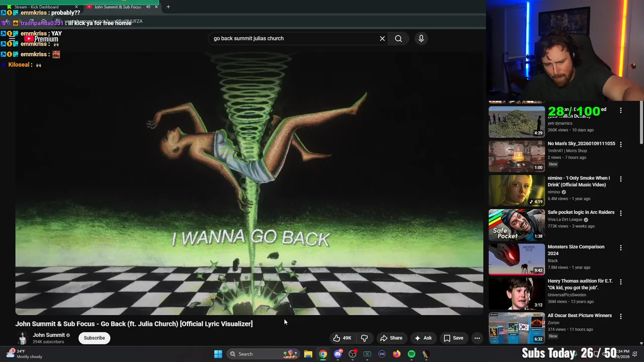Click the video player to pause playback

click(x=249, y=183)
